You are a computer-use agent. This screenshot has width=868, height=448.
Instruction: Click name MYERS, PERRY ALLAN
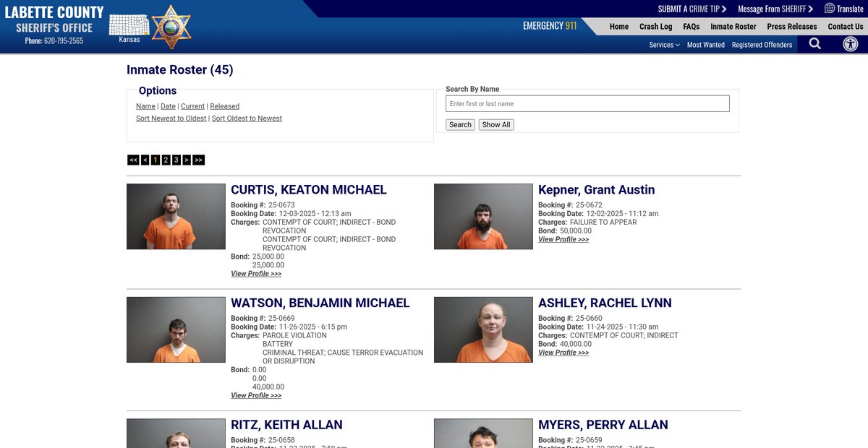603,425
